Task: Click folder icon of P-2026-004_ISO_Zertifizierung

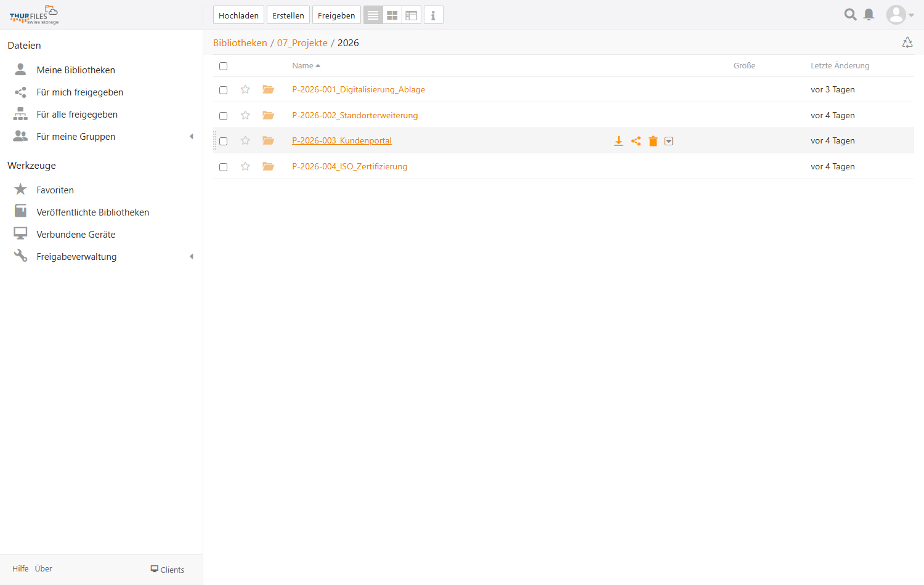Action: tap(268, 166)
